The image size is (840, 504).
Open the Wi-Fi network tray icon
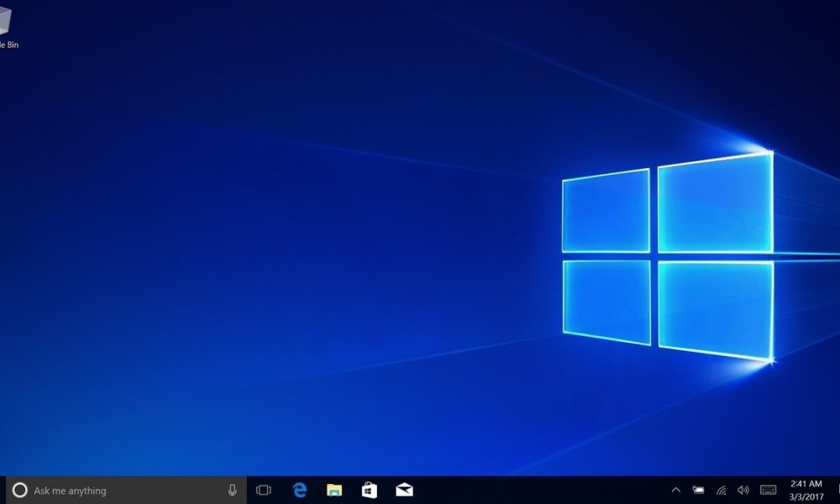721,490
